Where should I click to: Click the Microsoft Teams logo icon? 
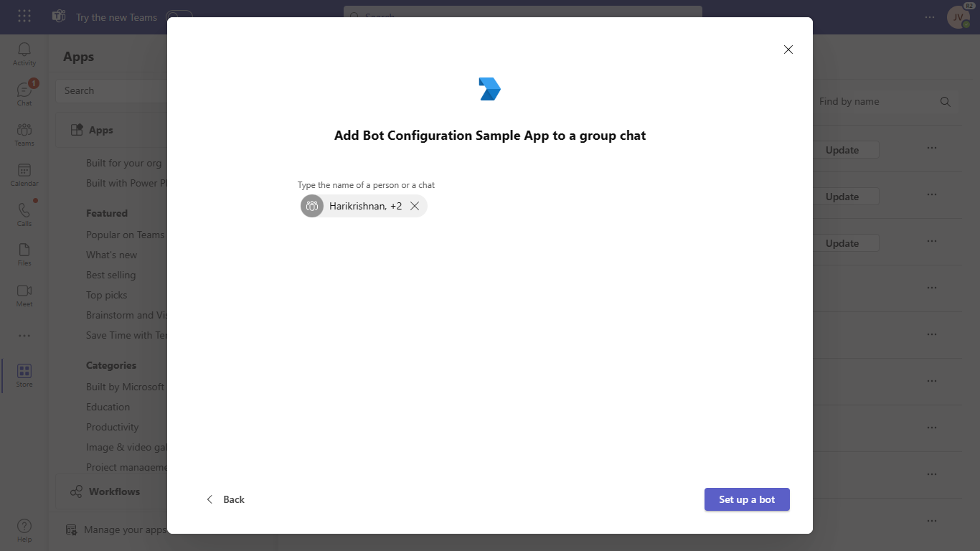[59, 17]
